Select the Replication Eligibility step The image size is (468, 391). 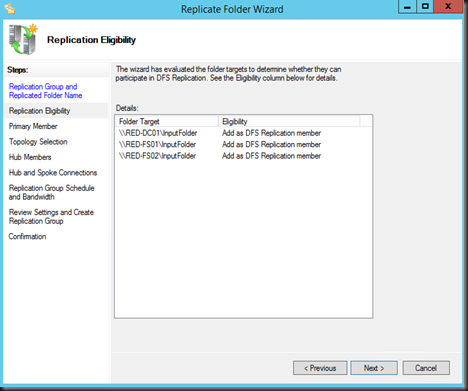click(39, 111)
